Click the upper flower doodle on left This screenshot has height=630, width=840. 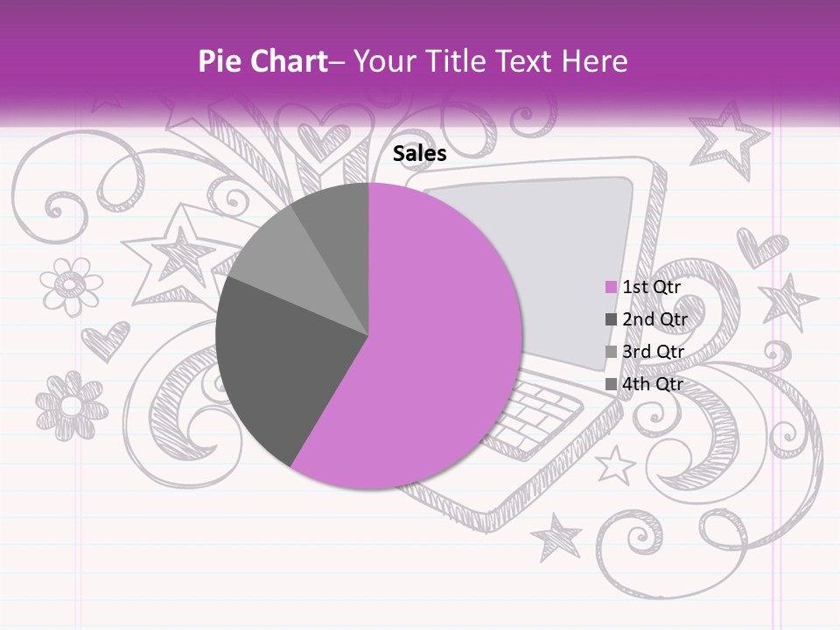click(x=71, y=286)
